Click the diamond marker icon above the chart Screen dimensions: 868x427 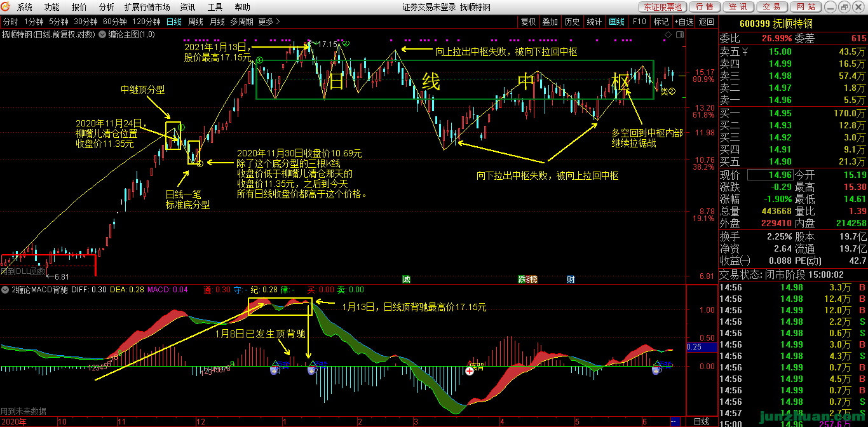667,34
